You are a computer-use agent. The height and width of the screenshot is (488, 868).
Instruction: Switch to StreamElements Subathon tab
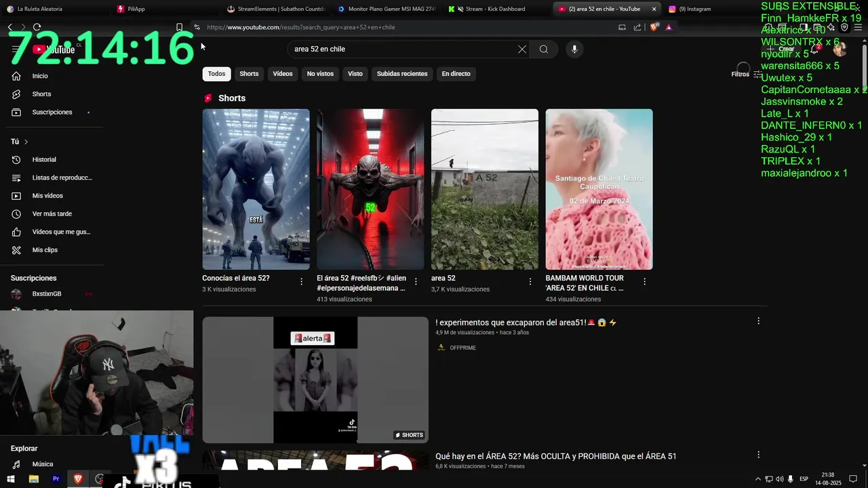pyautogui.click(x=275, y=9)
